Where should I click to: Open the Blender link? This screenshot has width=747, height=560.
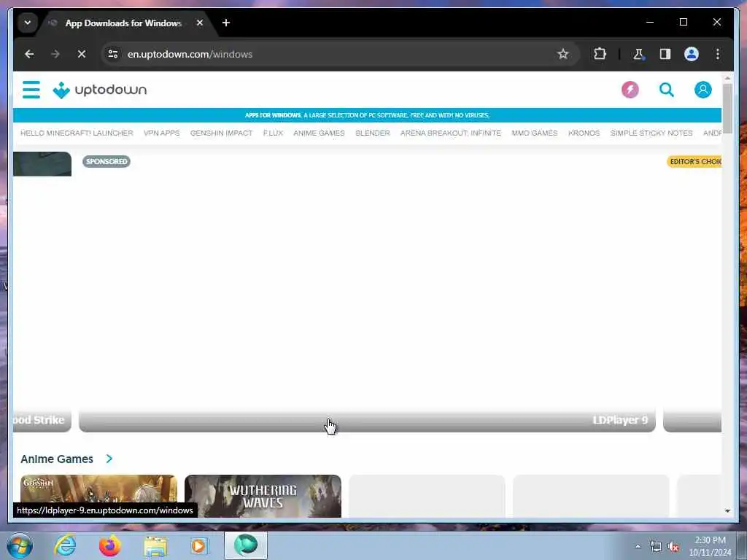[373, 133]
